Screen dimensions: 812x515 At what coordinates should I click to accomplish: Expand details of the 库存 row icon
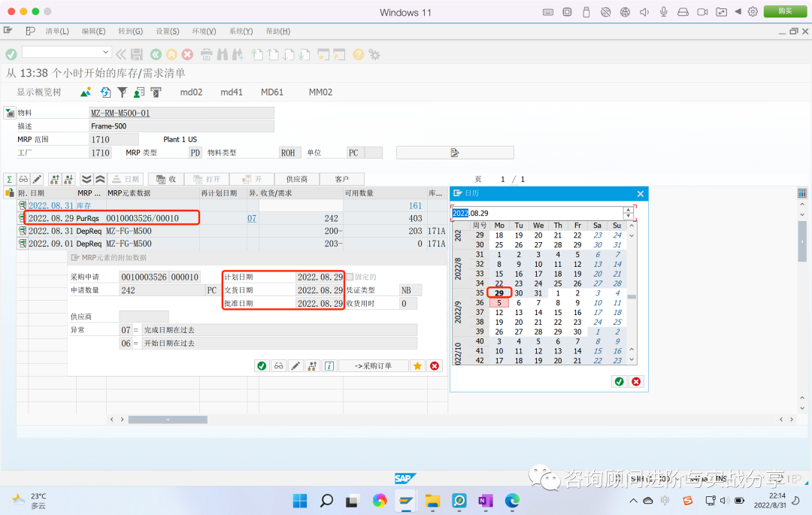click(23, 205)
